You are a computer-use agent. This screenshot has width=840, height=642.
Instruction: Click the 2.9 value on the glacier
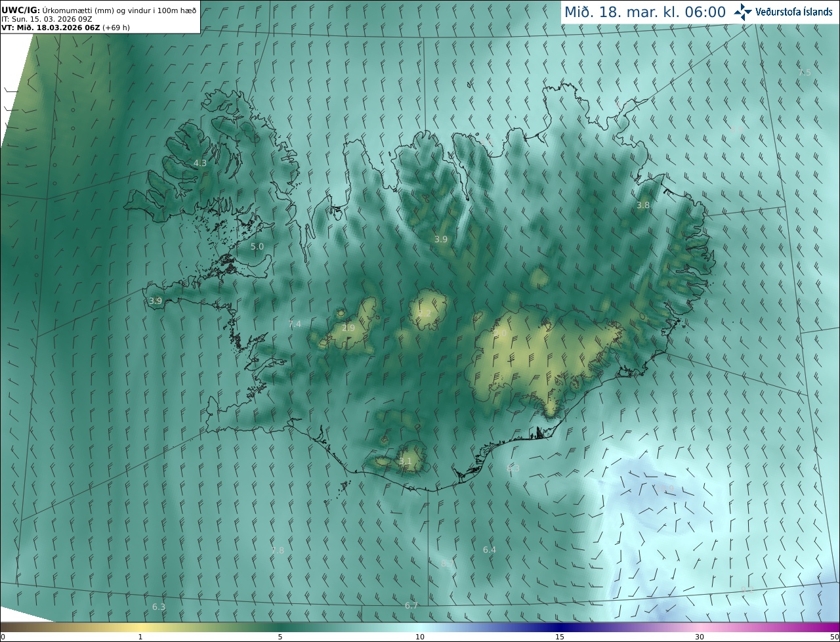coord(348,328)
